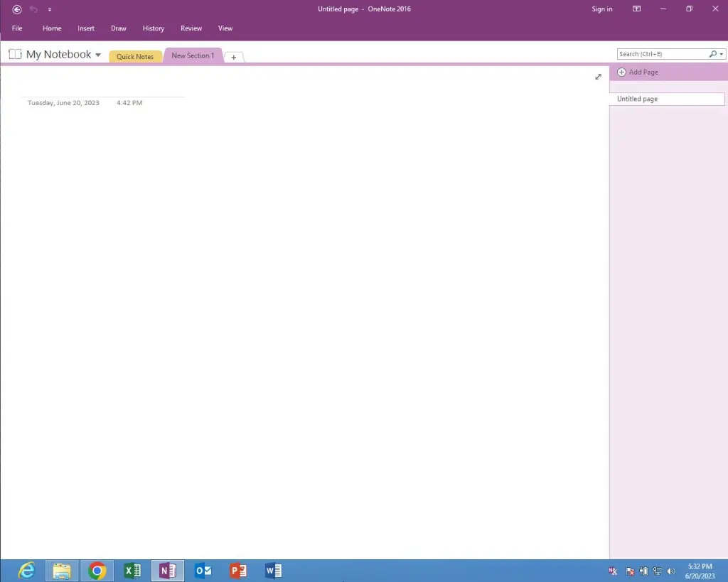Screen dimensions: 728x582
Task: Click inside the Search box
Action: (661, 54)
